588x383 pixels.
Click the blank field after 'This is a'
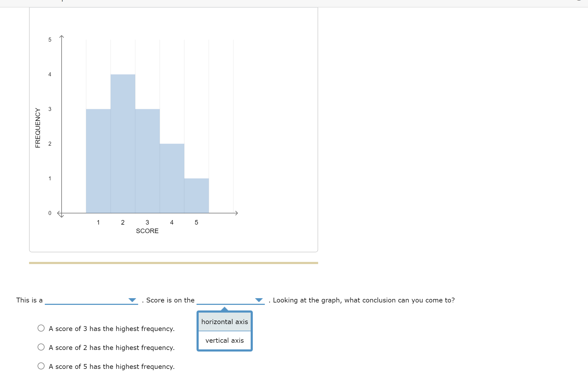(x=86, y=300)
